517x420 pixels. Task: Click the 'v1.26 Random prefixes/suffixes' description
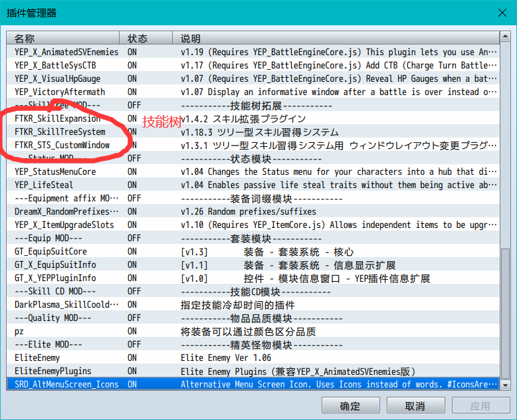point(249,211)
